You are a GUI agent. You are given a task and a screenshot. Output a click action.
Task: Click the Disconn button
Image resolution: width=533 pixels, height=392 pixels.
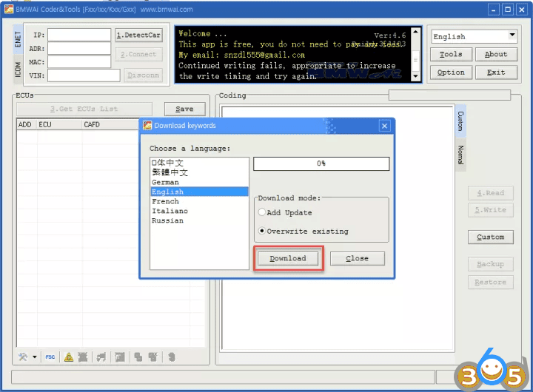(x=143, y=75)
